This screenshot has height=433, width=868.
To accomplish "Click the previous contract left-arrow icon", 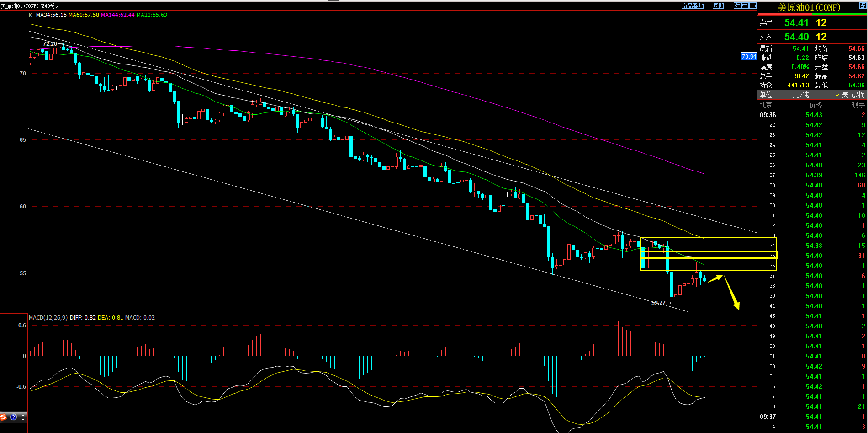I will tap(737, 5).
